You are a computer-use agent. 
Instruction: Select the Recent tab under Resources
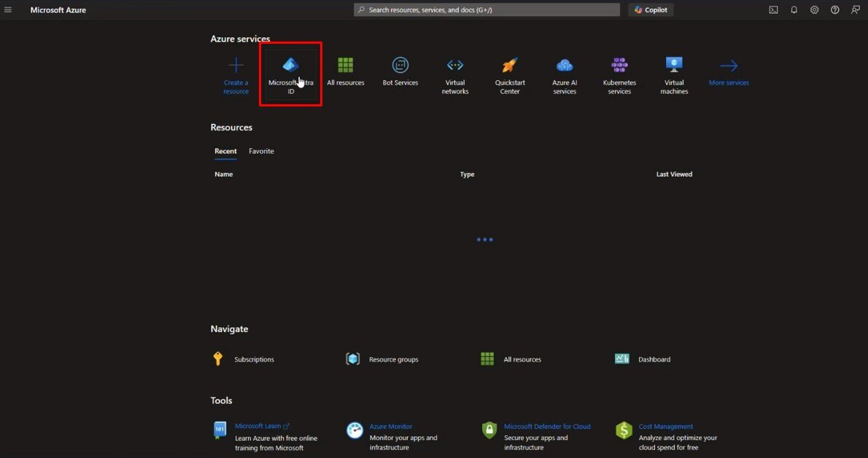[225, 151]
